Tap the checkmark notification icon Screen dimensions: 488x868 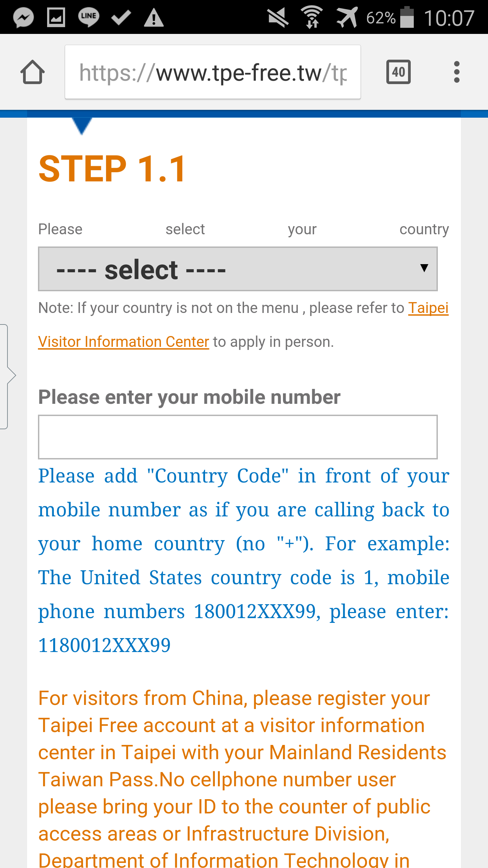121,17
